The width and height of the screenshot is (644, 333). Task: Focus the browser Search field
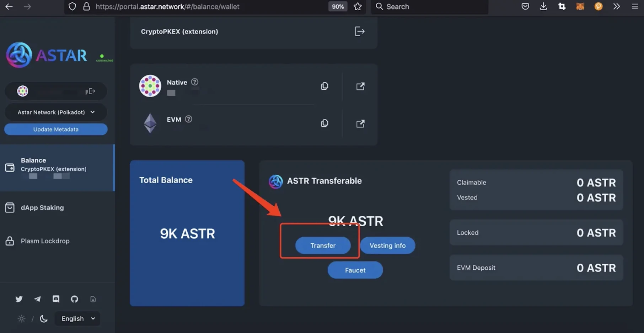pos(429,6)
